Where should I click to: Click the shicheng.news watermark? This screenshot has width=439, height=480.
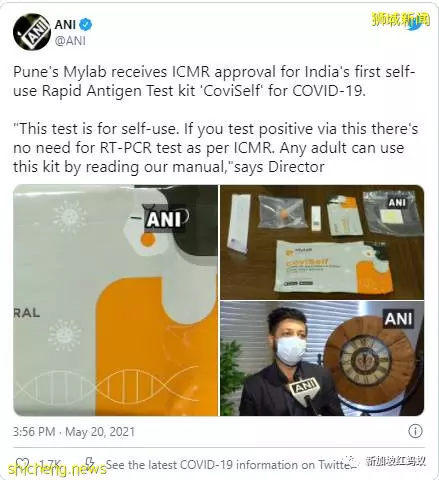pos(57,469)
